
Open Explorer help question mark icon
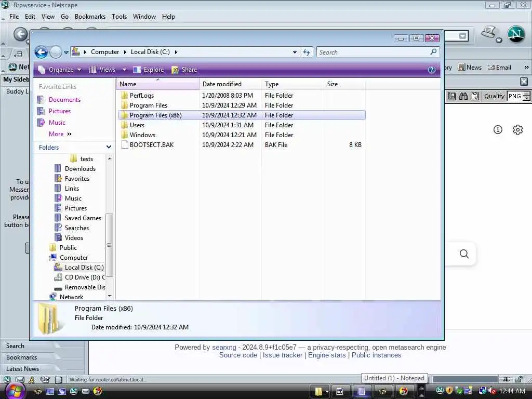pyautogui.click(x=432, y=70)
